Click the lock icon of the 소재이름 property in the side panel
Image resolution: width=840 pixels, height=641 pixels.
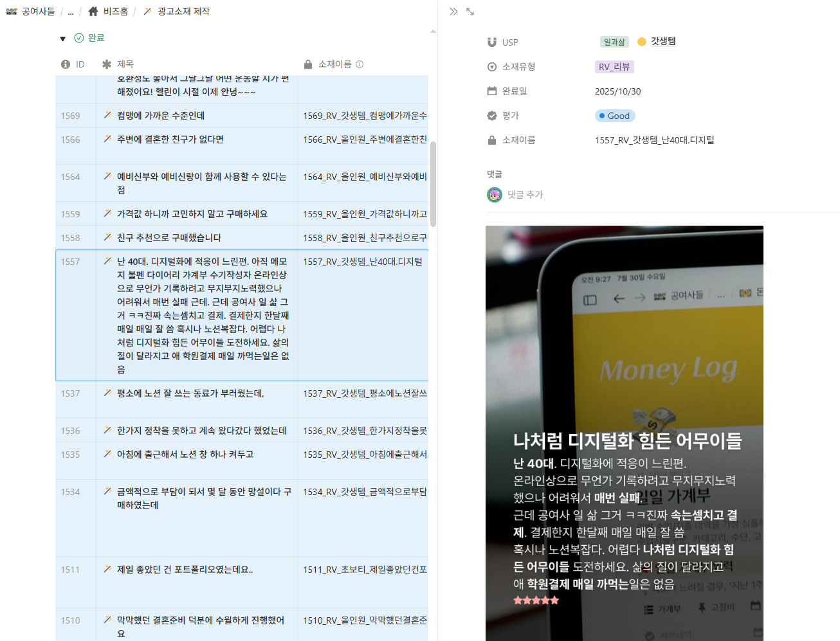point(492,140)
